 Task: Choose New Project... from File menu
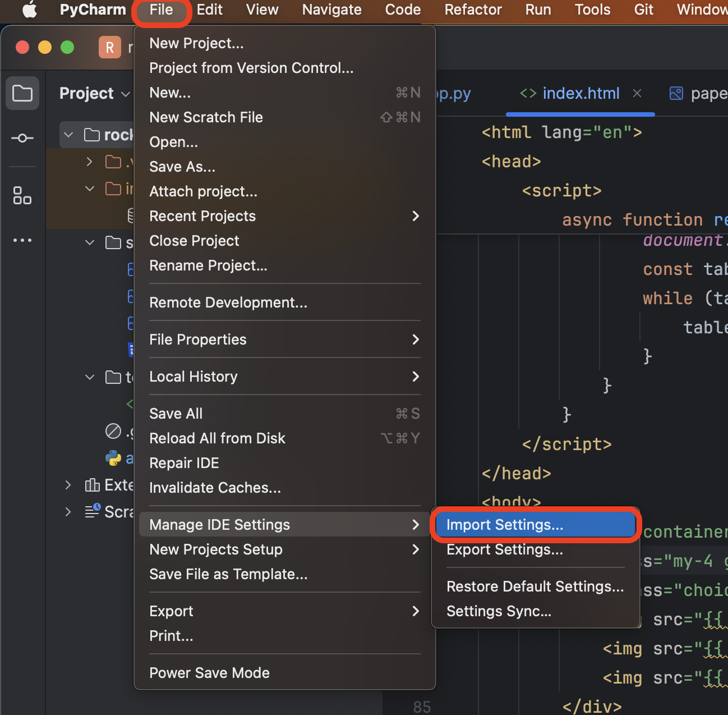click(x=285, y=43)
